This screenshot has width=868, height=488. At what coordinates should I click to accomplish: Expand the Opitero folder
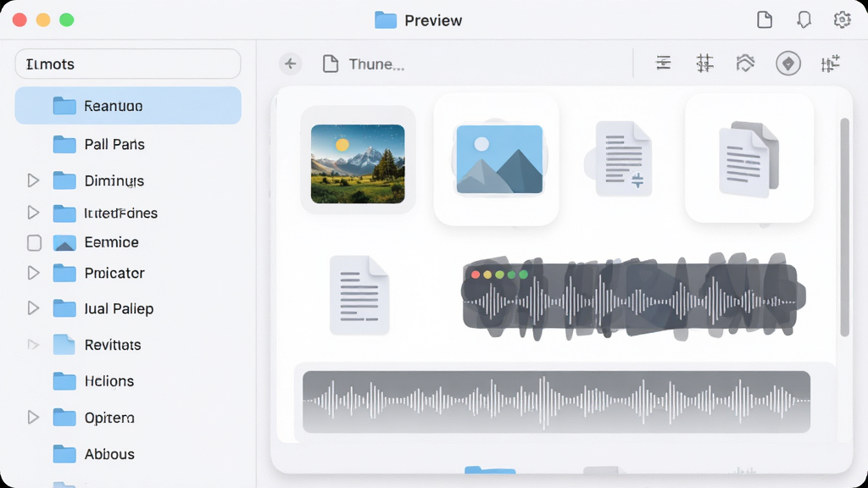tap(33, 417)
